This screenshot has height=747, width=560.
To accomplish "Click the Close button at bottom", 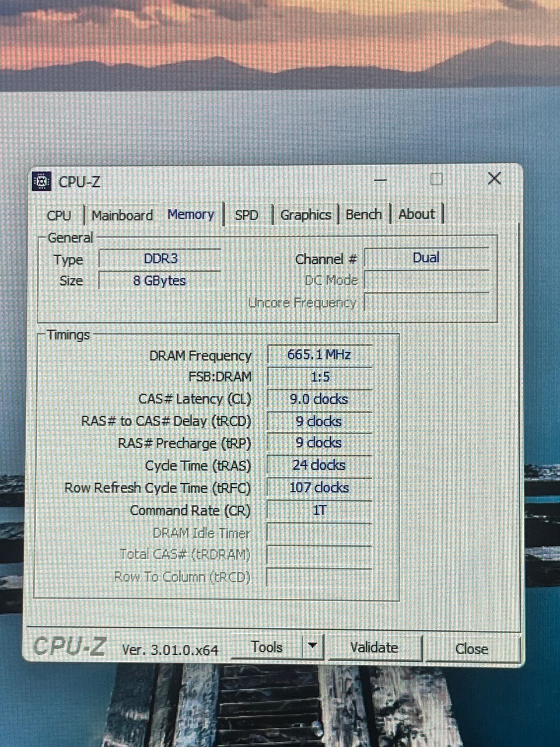I will coord(472,649).
